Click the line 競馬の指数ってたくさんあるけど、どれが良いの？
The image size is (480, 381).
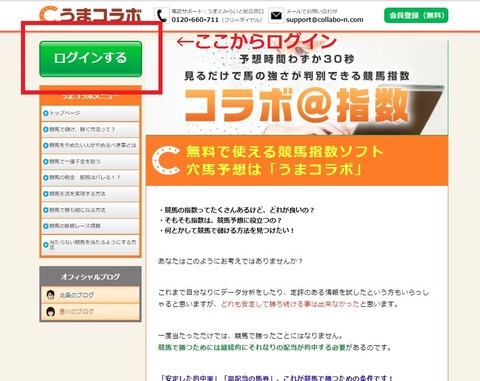click(237, 210)
